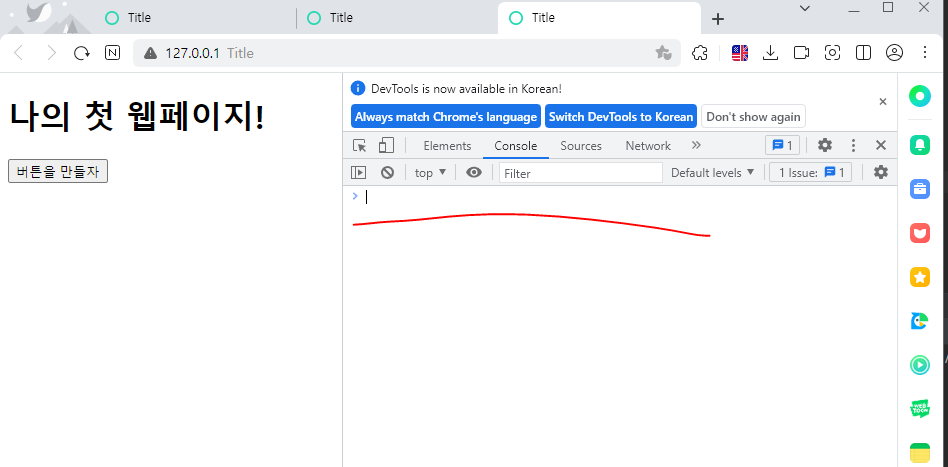The image size is (948, 467).
Task: Click the green circle icon in sidebar
Action: (920, 96)
